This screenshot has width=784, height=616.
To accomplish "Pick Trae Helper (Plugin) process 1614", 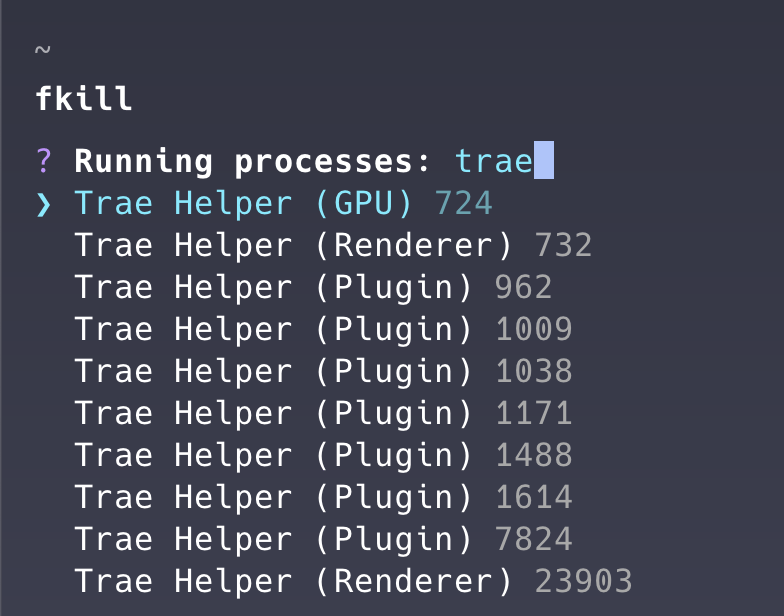I will pyautogui.click(x=273, y=498).
